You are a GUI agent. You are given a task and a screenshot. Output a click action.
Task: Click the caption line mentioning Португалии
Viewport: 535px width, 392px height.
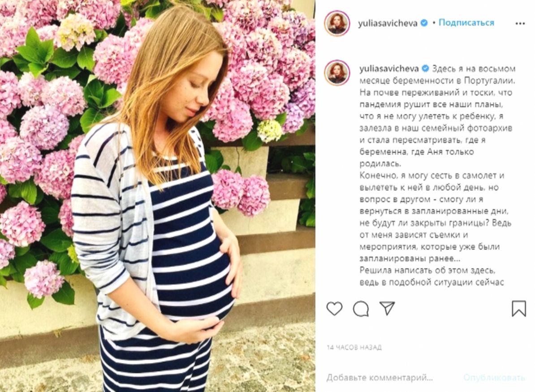437,81
